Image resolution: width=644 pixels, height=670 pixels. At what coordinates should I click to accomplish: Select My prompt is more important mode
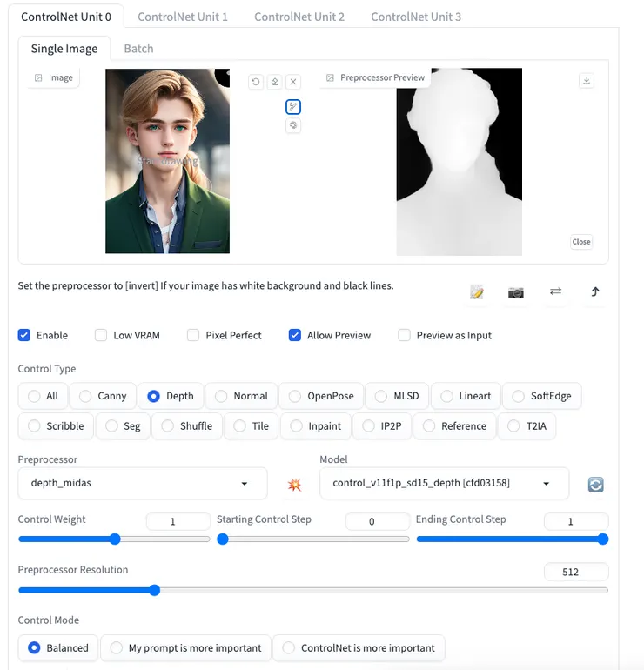coord(186,648)
